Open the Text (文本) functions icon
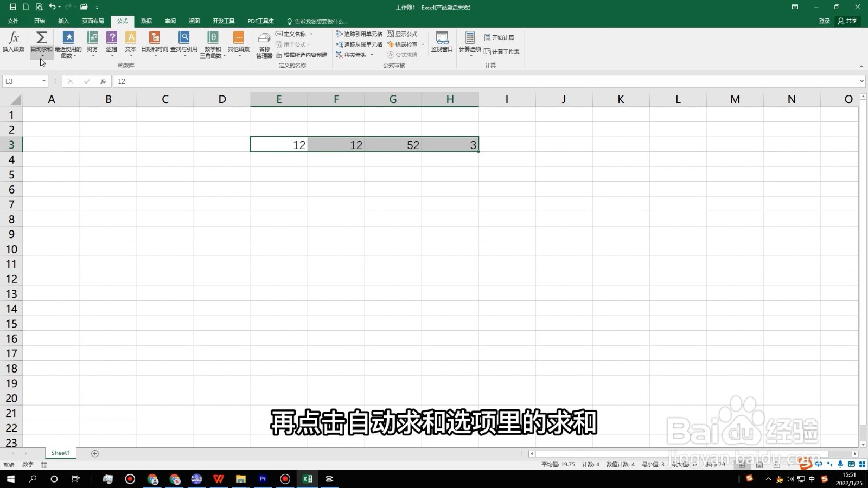Viewport: 868px width, 488px height. click(131, 37)
